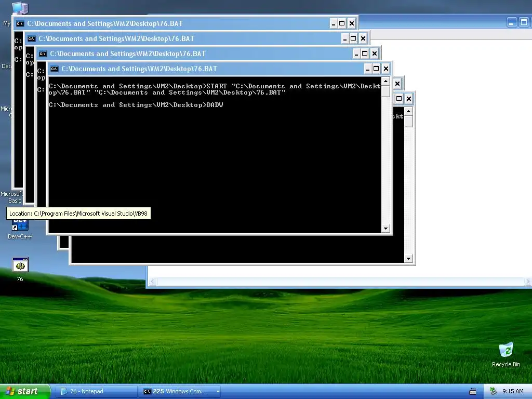This screenshot has height=399, width=532.
Task: Click the system menu icon of frontmost 76.BAT window
Action: pos(54,69)
